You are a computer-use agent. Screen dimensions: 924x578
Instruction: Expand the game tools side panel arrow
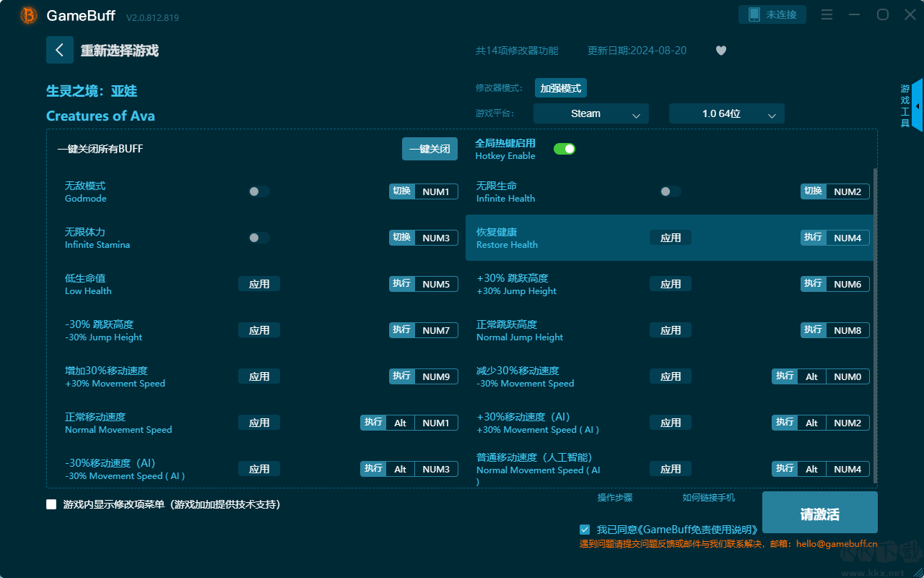click(x=917, y=106)
